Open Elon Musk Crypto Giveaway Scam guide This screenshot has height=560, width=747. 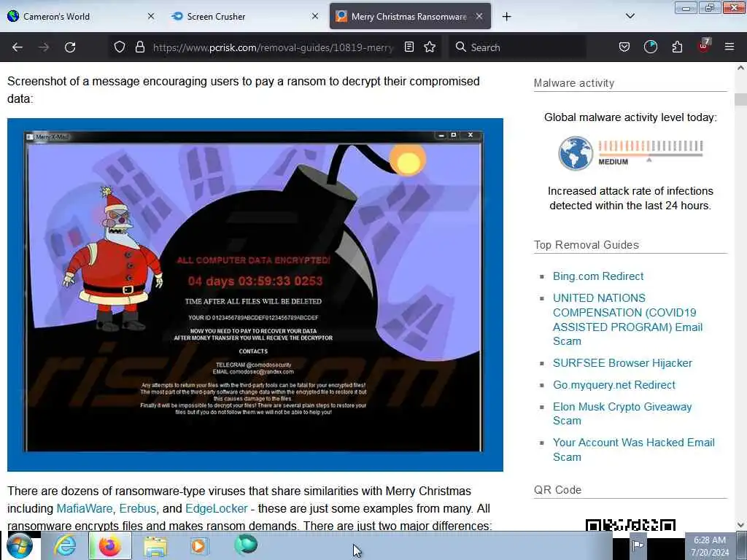(x=622, y=413)
